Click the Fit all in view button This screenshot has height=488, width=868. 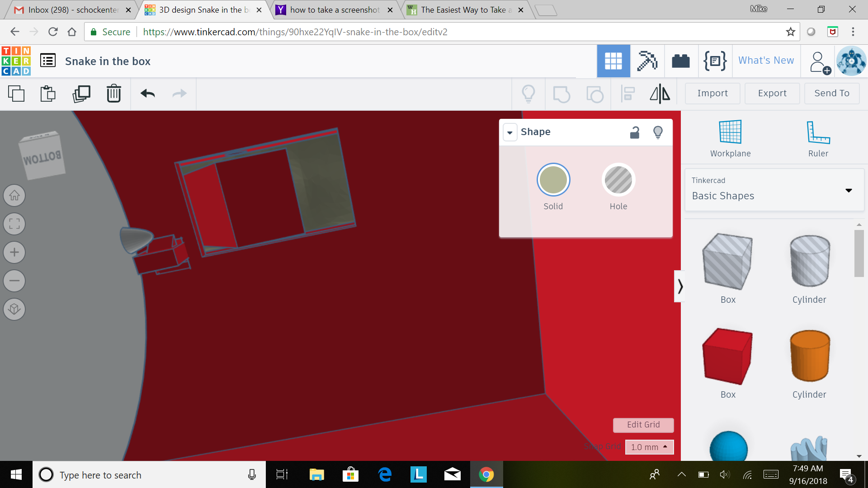[14, 224]
